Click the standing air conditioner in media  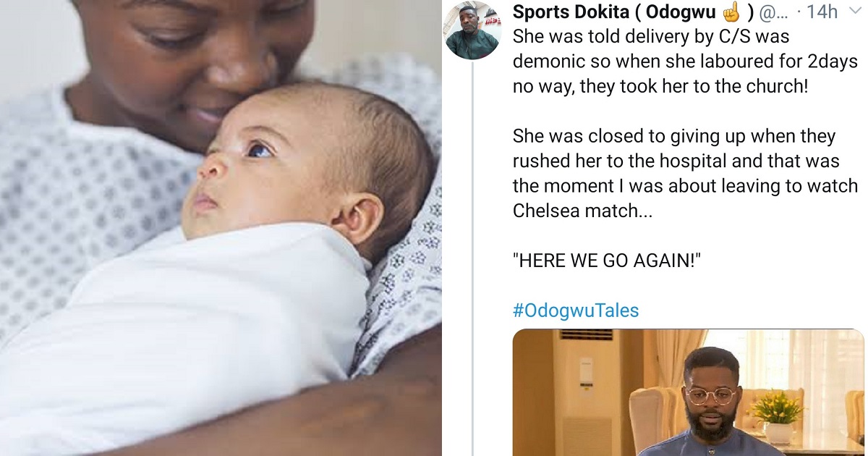590,392
